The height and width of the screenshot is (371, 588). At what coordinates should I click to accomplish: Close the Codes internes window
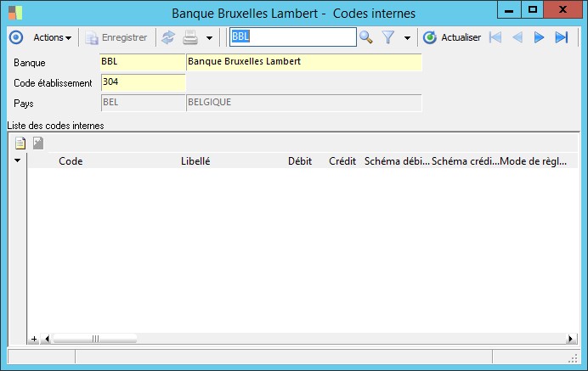pyautogui.click(x=563, y=9)
